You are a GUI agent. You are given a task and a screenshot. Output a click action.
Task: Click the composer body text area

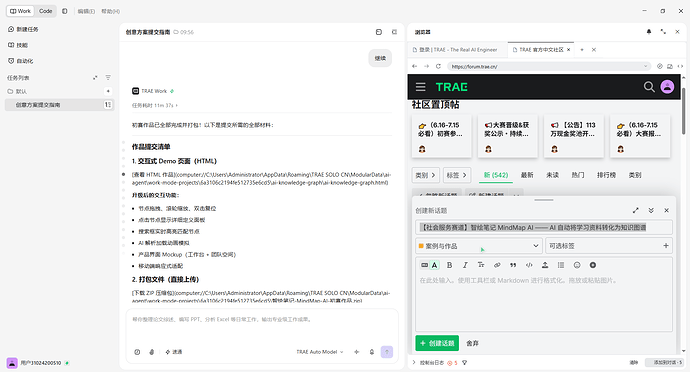tap(544, 303)
